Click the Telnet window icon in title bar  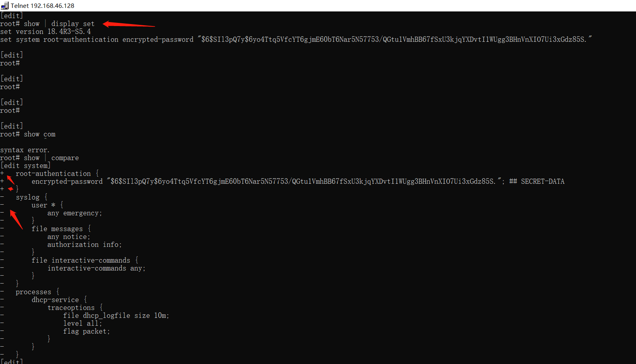click(5, 6)
